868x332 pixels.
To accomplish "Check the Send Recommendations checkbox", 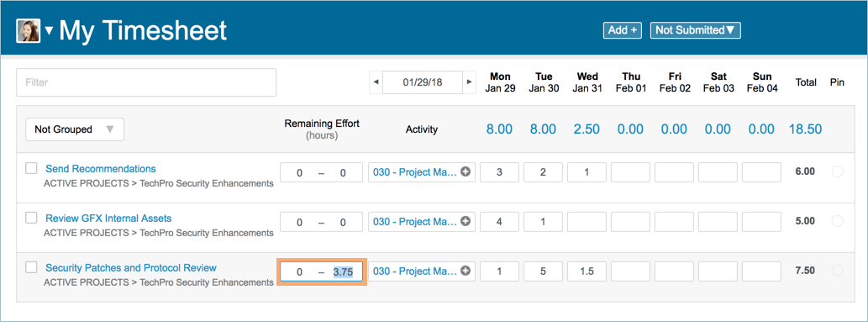I will (x=32, y=168).
